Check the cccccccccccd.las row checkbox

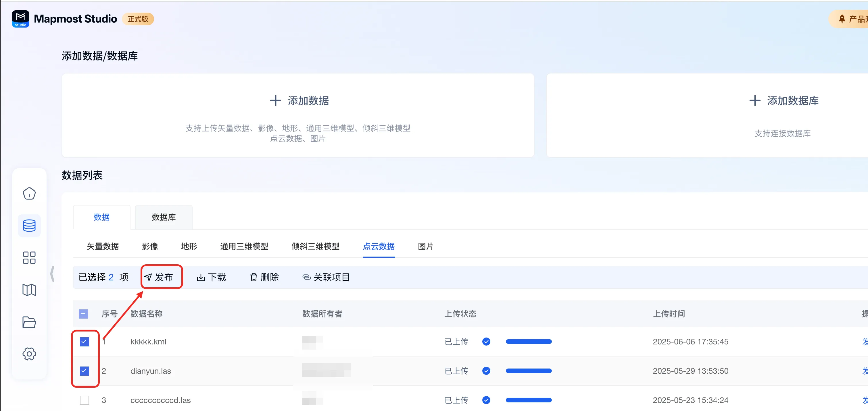tap(84, 400)
